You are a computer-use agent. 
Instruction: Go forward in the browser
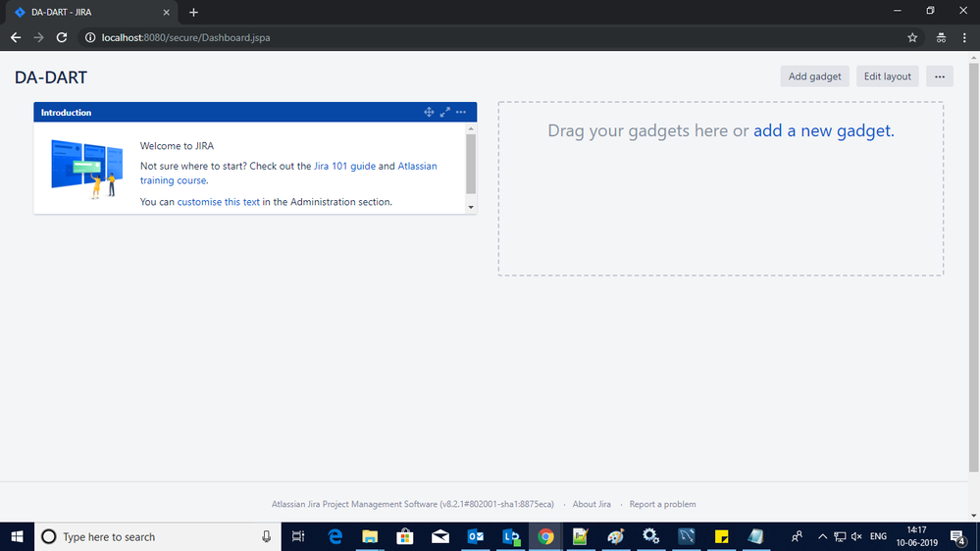(39, 37)
